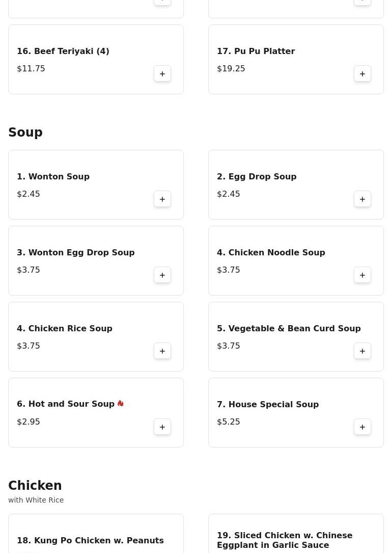
Task: Open the Beef Teriyaki (4) card title
Action: 63,51
